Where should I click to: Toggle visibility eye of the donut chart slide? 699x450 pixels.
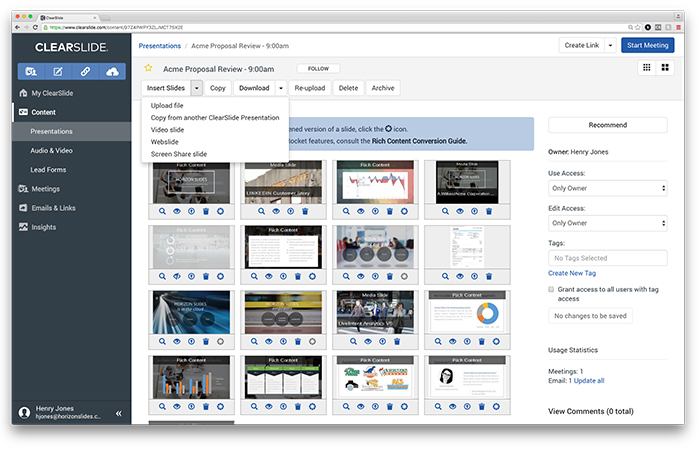pyautogui.click(x=452, y=342)
